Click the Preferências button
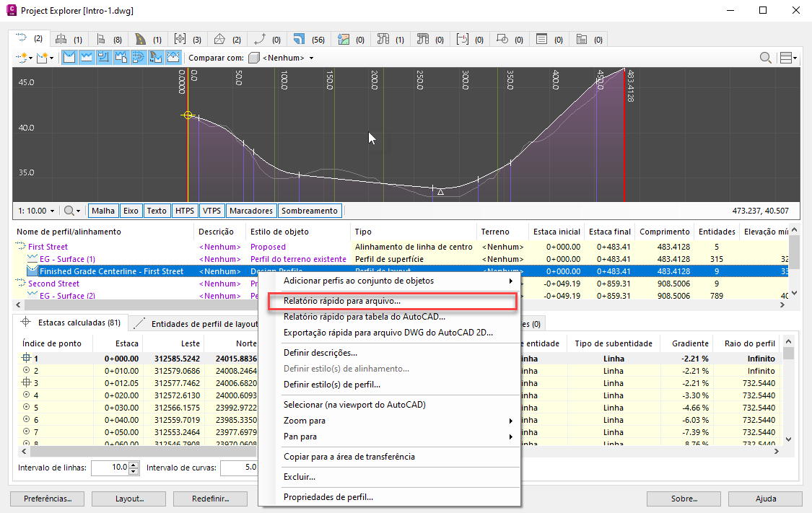 [47, 499]
